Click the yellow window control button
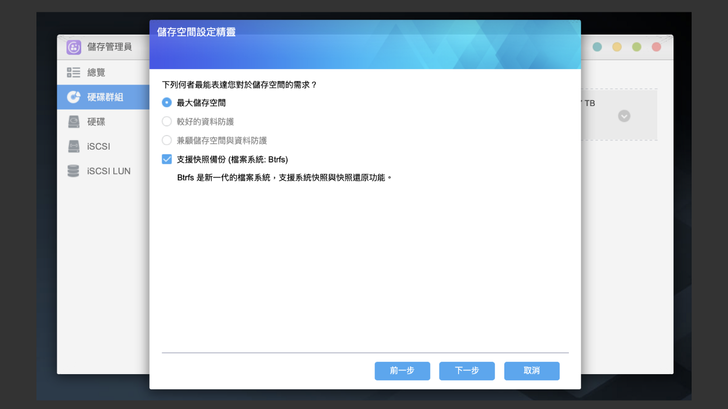This screenshot has height=409, width=728. 617,47
